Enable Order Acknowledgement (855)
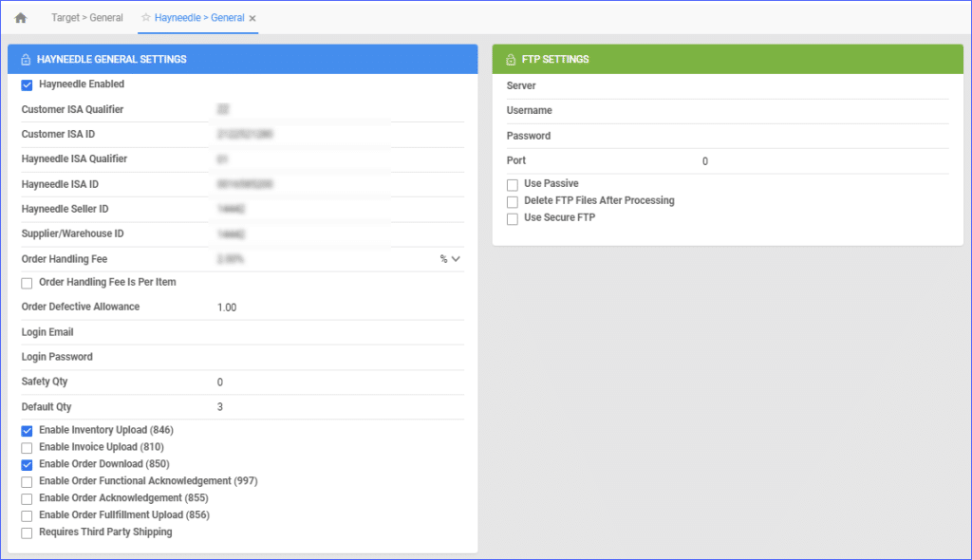This screenshot has width=972, height=560. [x=28, y=497]
